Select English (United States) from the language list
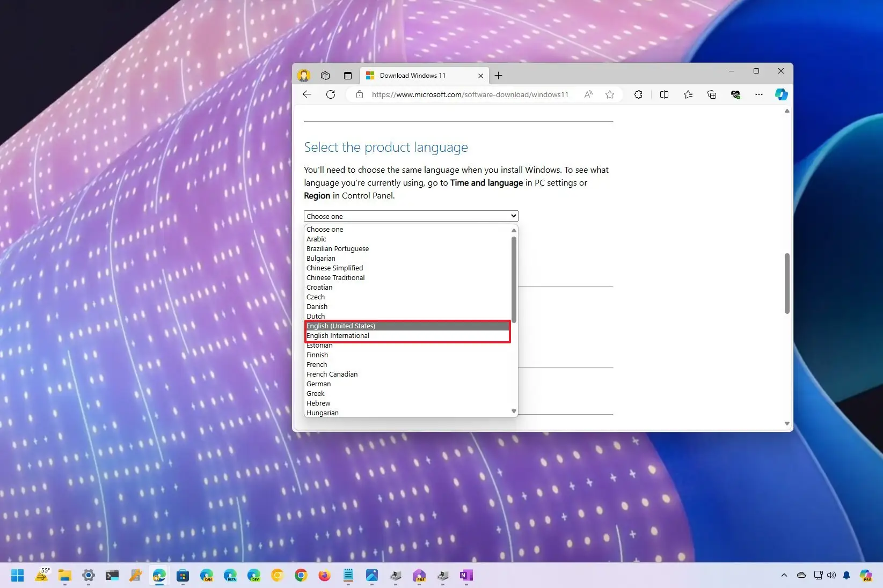 coord(340,326)
